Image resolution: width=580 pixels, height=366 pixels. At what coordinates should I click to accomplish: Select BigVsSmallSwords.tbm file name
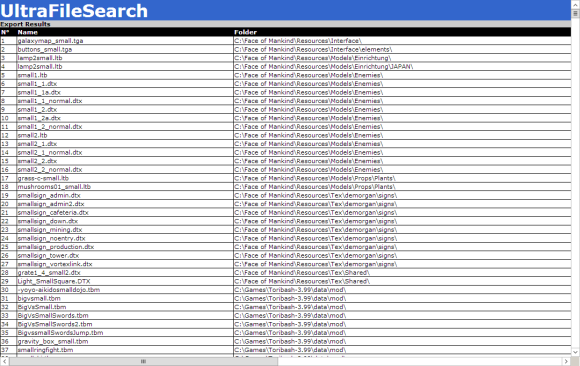pyautogui.click(x=53, y=316)
